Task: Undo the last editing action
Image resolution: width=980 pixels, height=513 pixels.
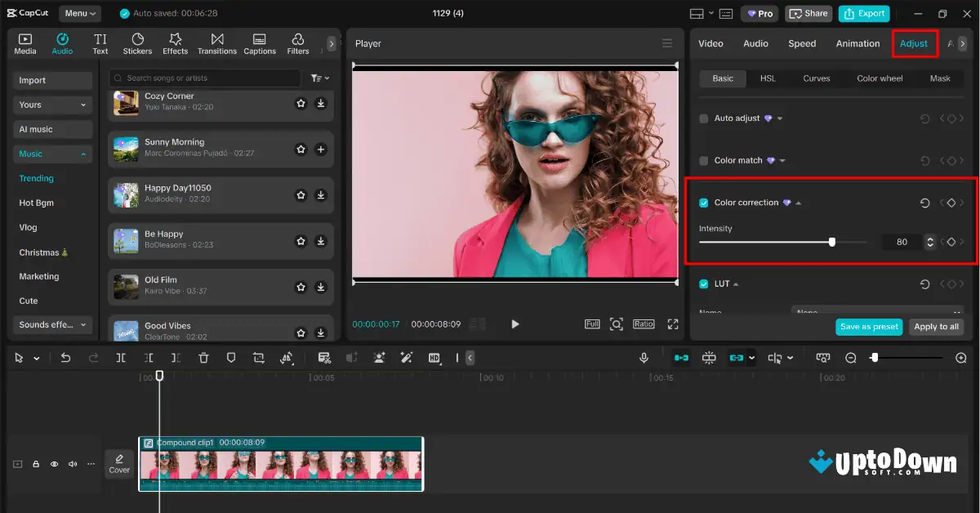Action: coord(66,357)
